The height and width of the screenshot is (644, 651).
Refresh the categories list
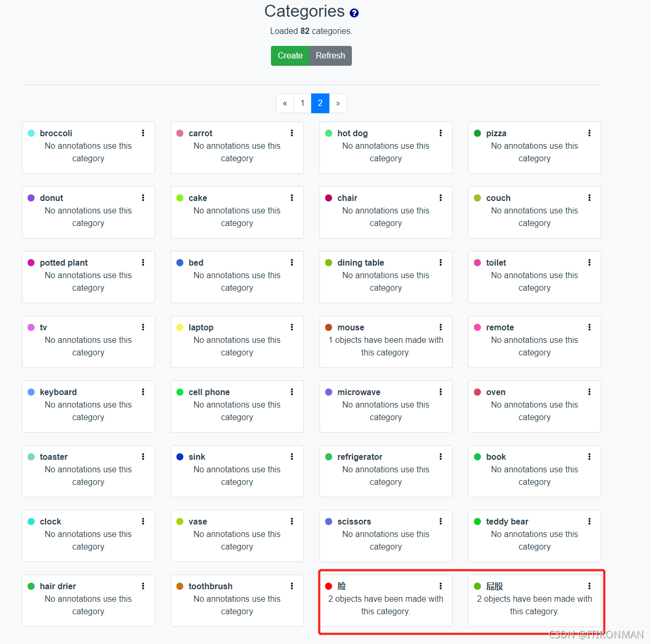(330, 55)
